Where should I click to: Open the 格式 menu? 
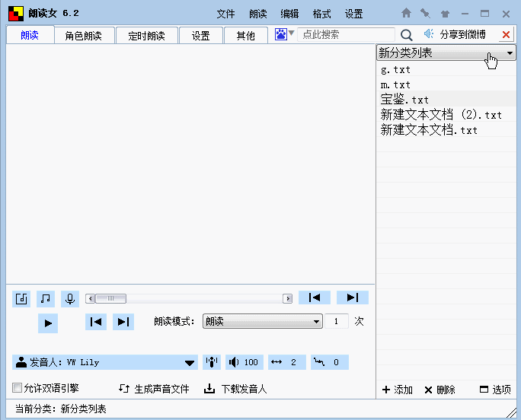pyautogui.click(x=321, y=14)
